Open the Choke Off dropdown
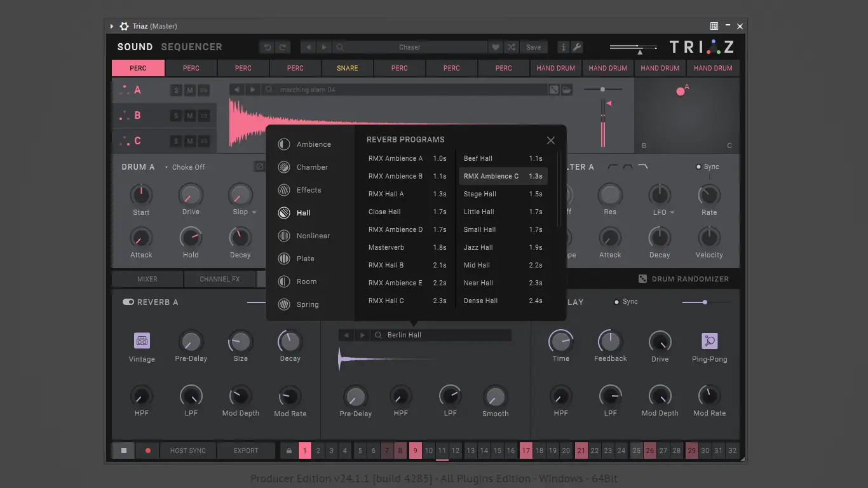The width and height of the screenshot is (868, 488). click(185, 167)
